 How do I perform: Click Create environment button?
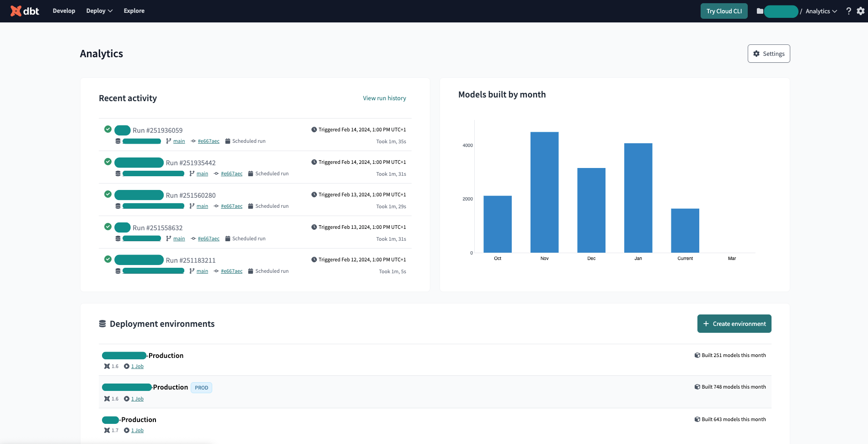734,324
